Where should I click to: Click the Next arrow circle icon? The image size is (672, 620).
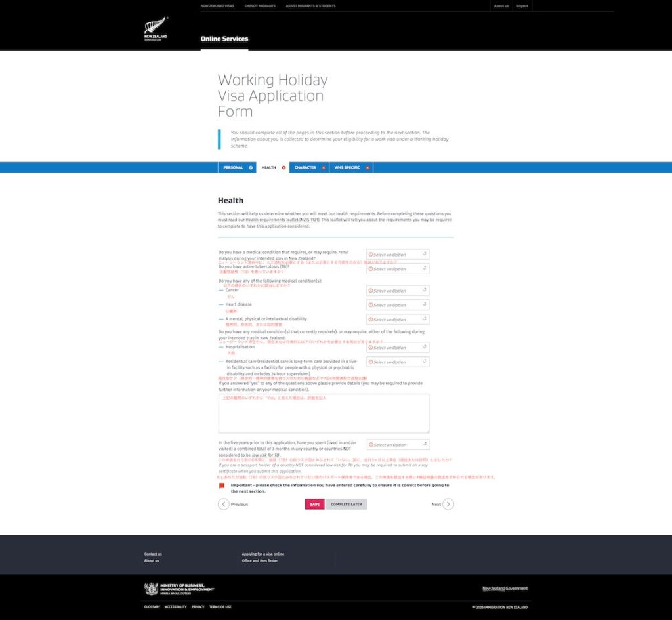point(448,505)
